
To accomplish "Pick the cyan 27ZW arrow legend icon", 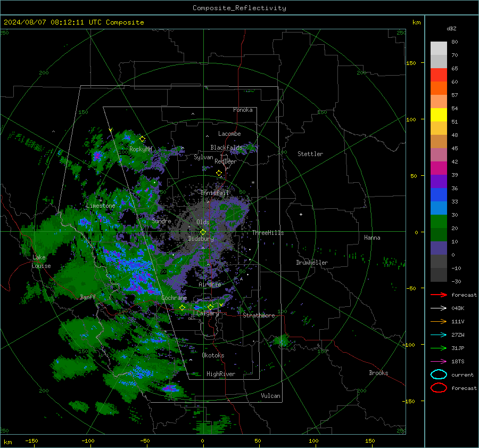I will click(439, 335).
